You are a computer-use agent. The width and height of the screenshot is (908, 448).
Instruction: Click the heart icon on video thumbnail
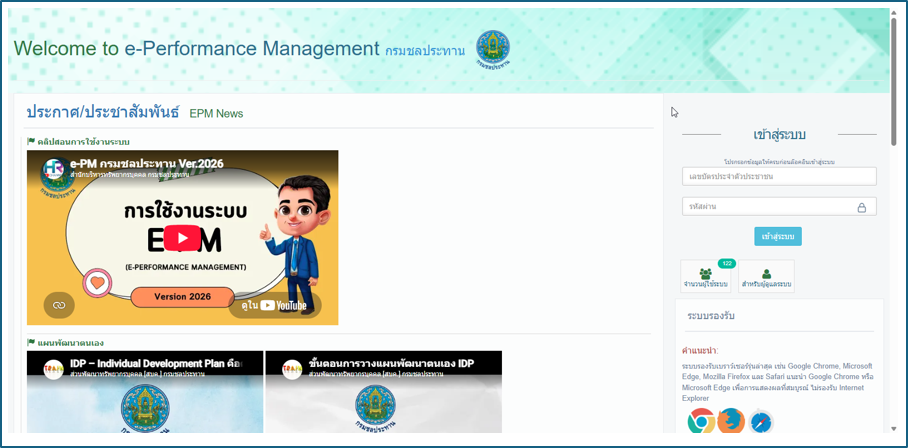pos(97,283)
